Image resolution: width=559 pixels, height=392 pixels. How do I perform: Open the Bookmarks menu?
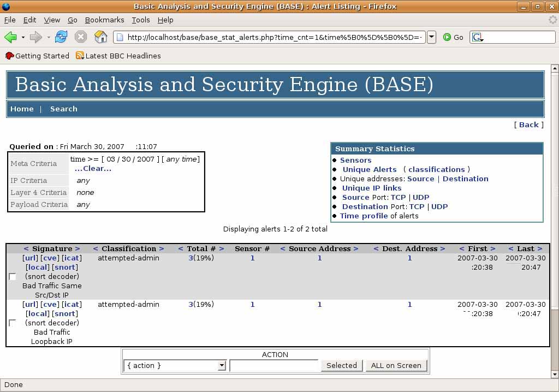tap(104, 20)
